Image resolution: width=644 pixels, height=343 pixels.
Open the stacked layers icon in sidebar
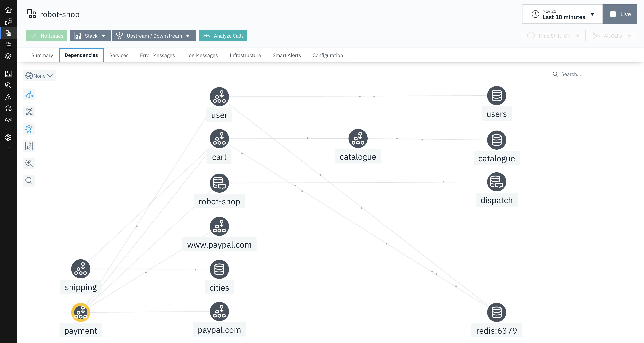click(x=8, y=56)
